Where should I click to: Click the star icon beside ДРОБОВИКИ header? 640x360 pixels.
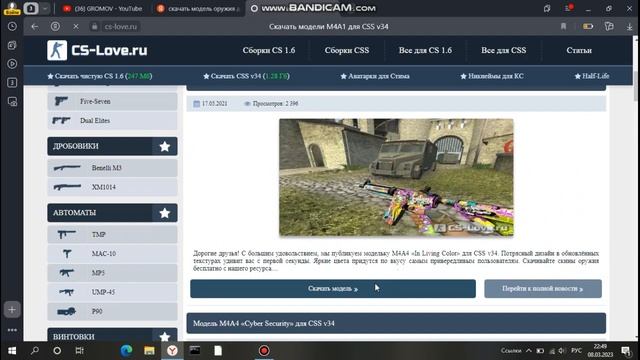coord(164,146)
